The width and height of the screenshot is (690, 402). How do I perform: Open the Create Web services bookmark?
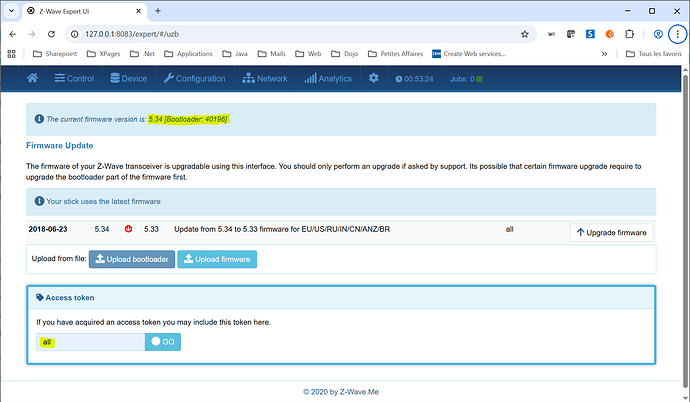click(x=469, y=54)
